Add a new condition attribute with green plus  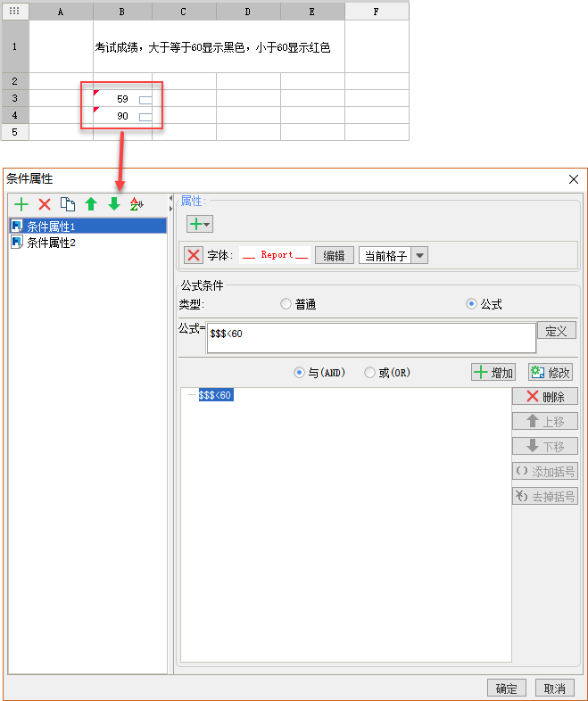tap(21, 204)
